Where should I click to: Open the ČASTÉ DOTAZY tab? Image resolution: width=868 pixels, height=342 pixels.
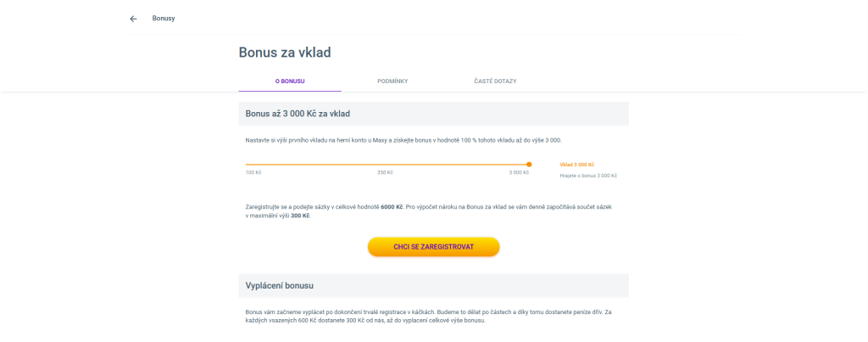pos(495,81)
